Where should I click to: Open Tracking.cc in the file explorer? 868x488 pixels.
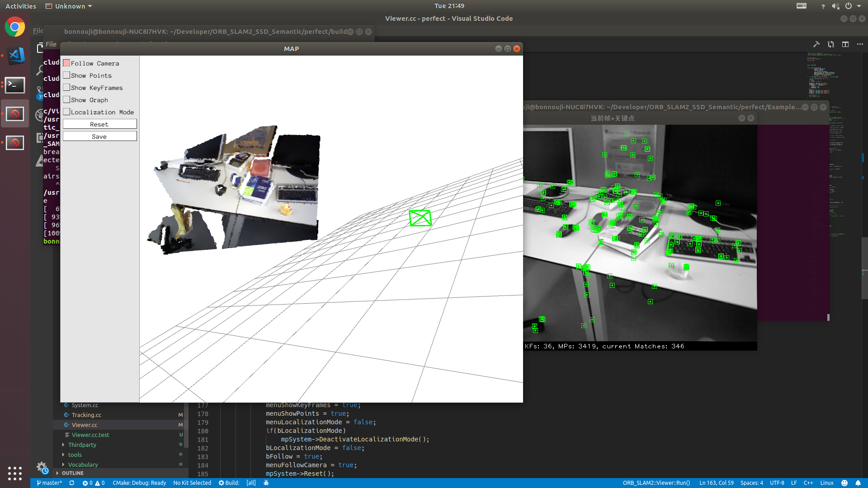pyautogui.click(x=86, y=415)
